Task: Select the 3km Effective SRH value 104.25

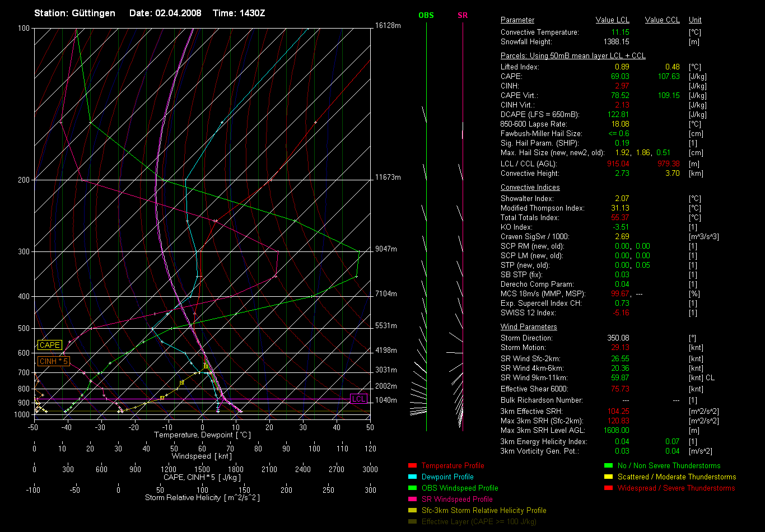Action: [x=618, y=412]
